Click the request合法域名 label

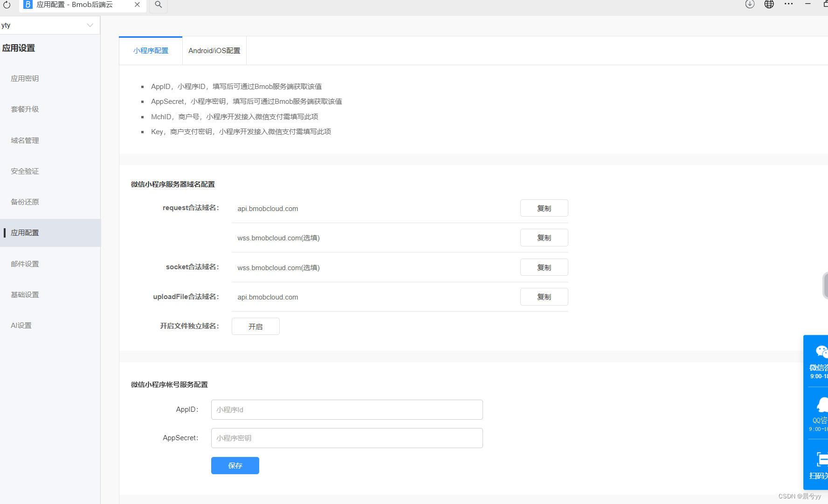(191, 208)
